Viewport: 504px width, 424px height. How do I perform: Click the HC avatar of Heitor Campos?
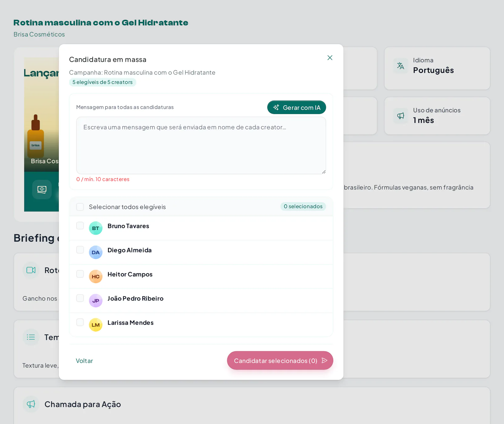coord(96,276)
